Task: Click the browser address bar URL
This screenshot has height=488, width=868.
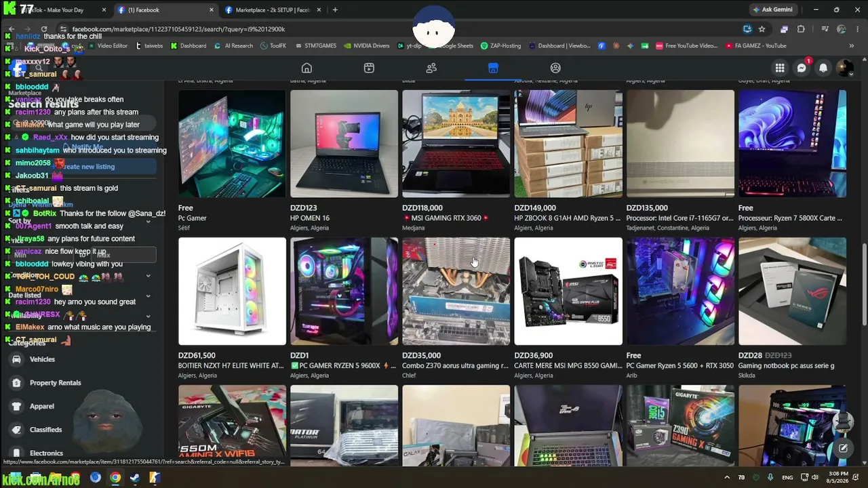Action: 178,29
